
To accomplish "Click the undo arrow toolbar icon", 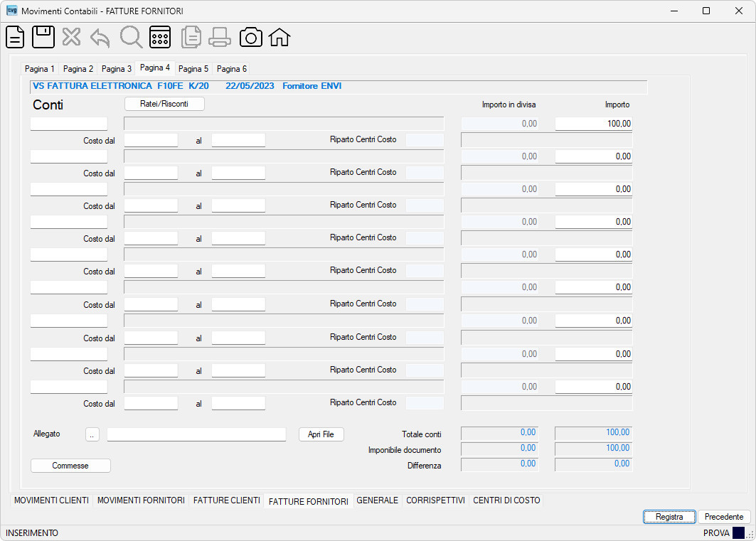I will [x=100, y=38].
